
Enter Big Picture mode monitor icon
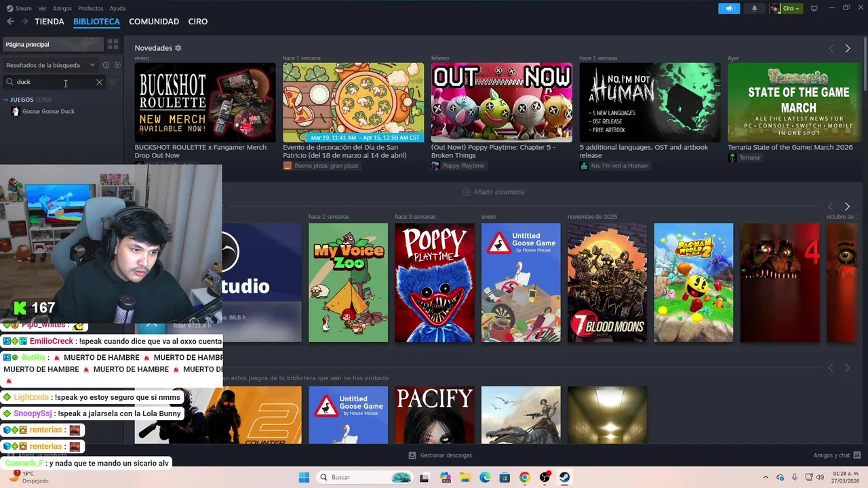pyautogui.click(x=814, y=8)
